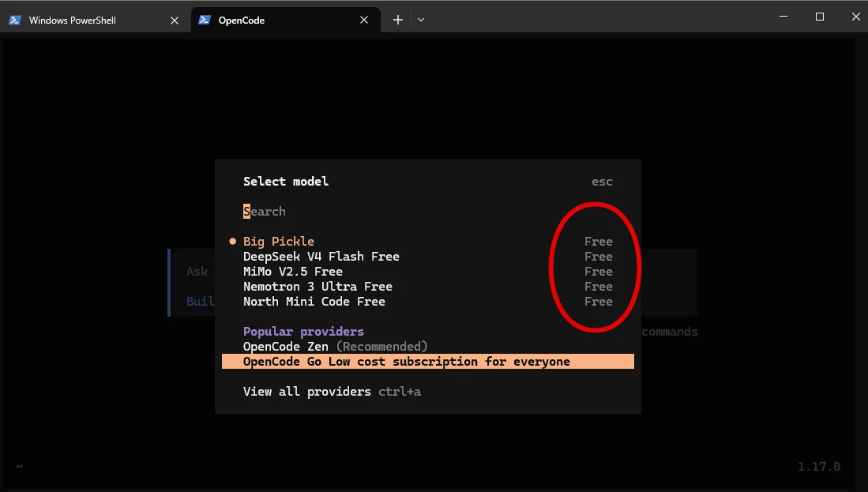Click Free label beside DeepSeek V4 Flash
Image resolution: width=868 pixels, height=492 pixels.
click(x=599, y=256)
